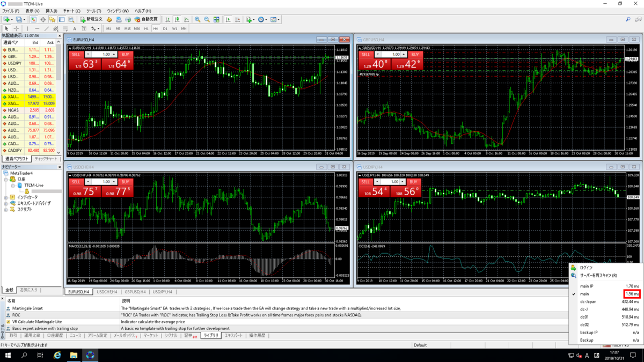Switch timeframe to D1
The height and width of the screenshot is (362, 644).
165,28
